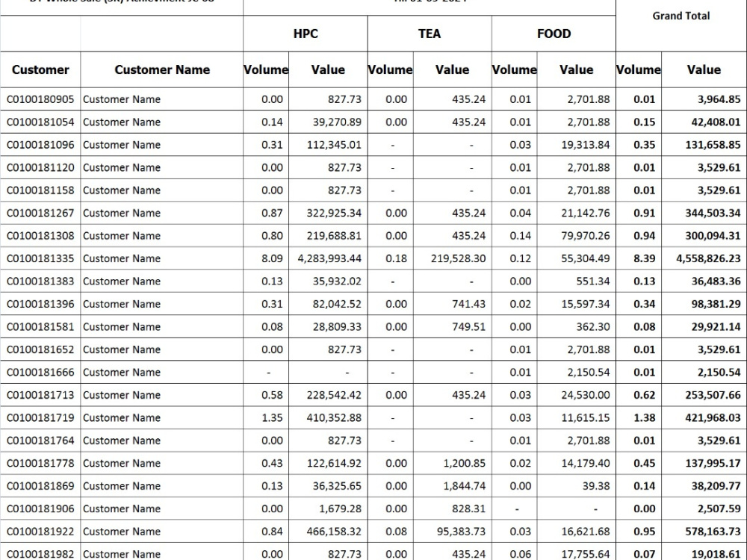This screenshot has height=560, width=747.
Task: Click the Customer column header
Action: click(40, 69)
